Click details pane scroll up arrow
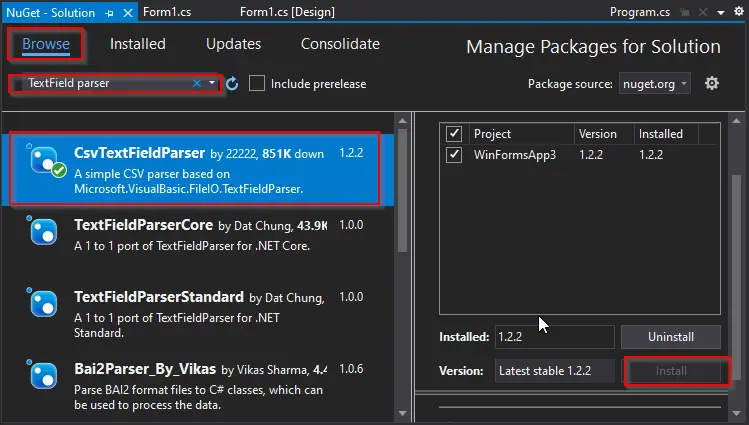Image resolution: width=749 pixels, height=425 pixels. coord(737,121)
